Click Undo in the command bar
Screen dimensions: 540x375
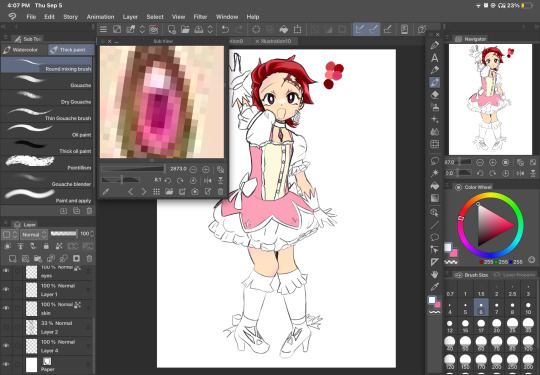(x=225, y=30)
